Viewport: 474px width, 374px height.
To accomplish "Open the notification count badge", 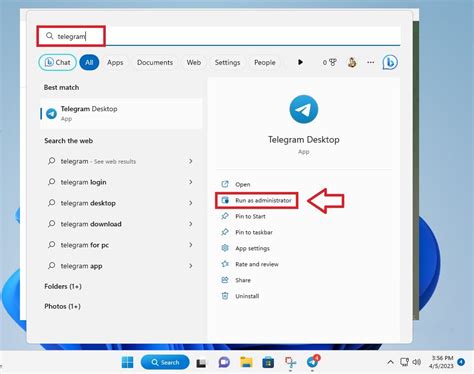I will click(461, 362).
